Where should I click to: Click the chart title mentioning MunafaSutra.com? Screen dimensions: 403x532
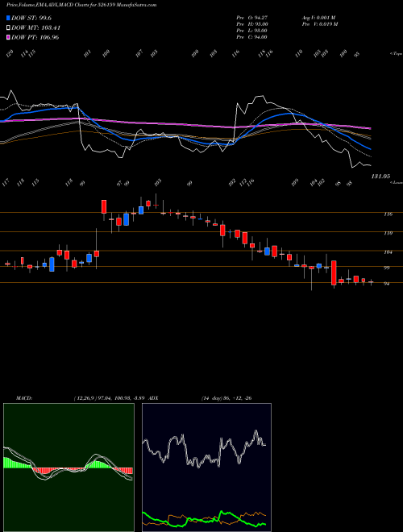click(81, 5)
